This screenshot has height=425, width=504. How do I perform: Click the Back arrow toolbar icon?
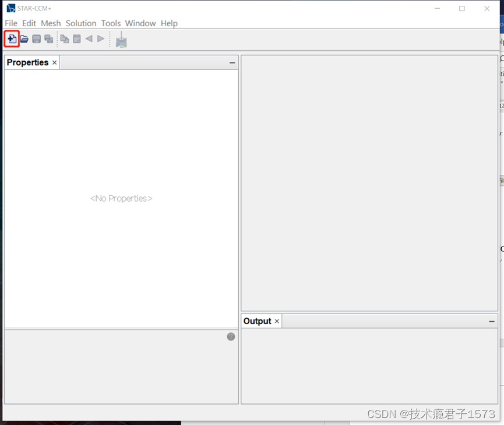click(x=89, y=39)
